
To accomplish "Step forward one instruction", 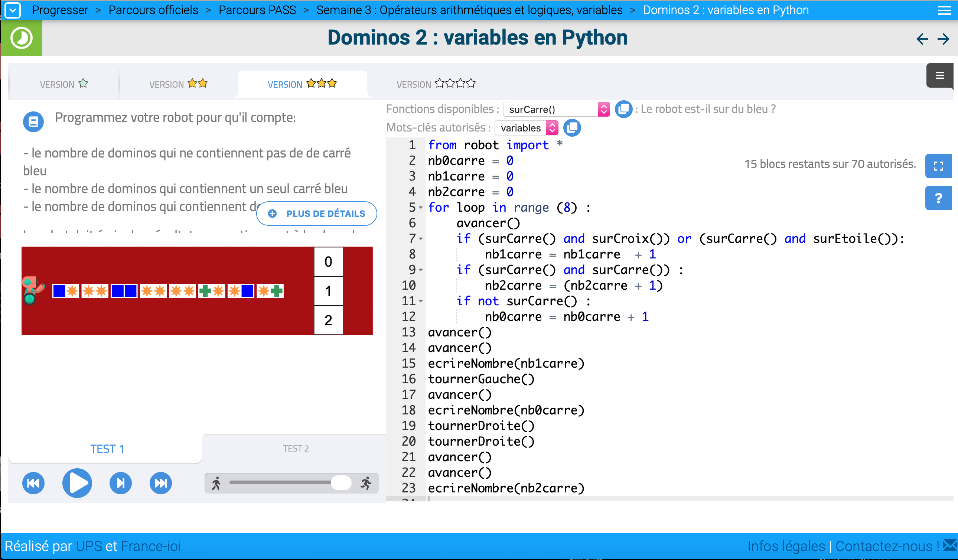I will 121,483.
